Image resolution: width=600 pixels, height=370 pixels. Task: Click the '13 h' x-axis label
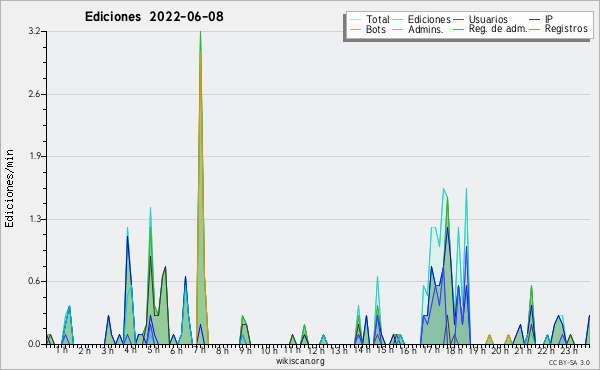coord(339,350)
